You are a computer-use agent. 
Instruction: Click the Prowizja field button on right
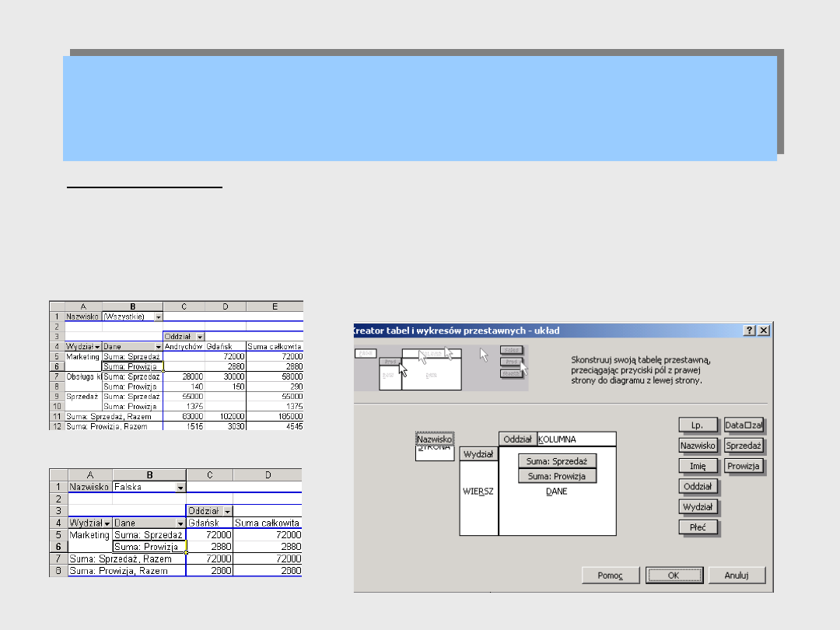point(743,466)
